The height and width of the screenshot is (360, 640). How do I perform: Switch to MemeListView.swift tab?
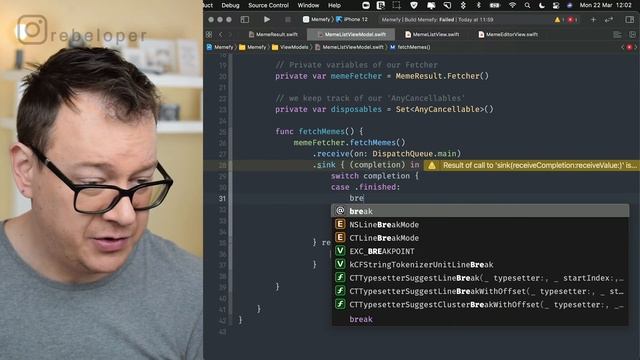coord(432,34)
